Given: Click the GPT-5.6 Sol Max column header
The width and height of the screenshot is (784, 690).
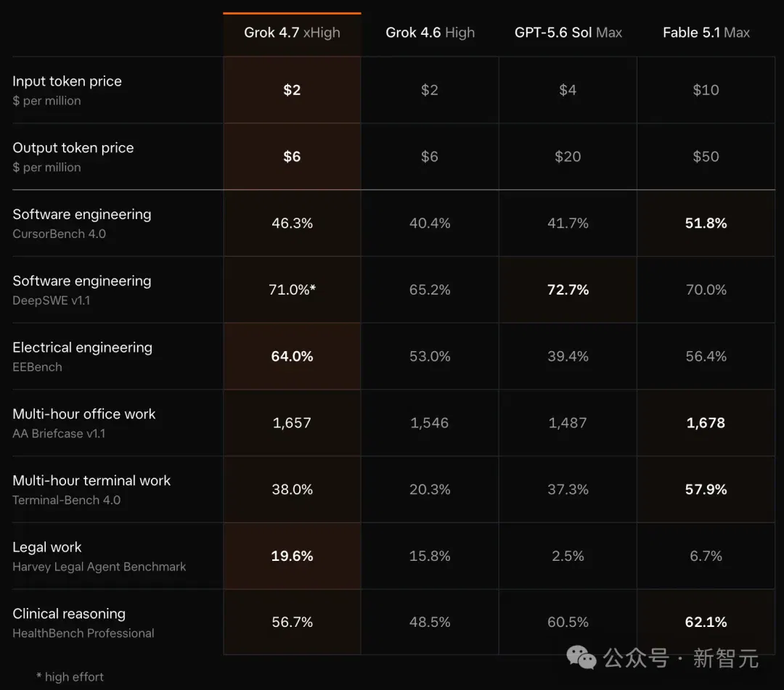Looking at the screenshot, I should [568, 33].
